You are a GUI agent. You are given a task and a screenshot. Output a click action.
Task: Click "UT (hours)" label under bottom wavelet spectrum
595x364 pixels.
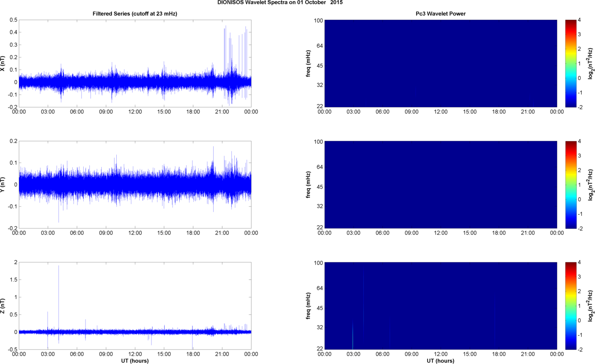coord(440,360)
